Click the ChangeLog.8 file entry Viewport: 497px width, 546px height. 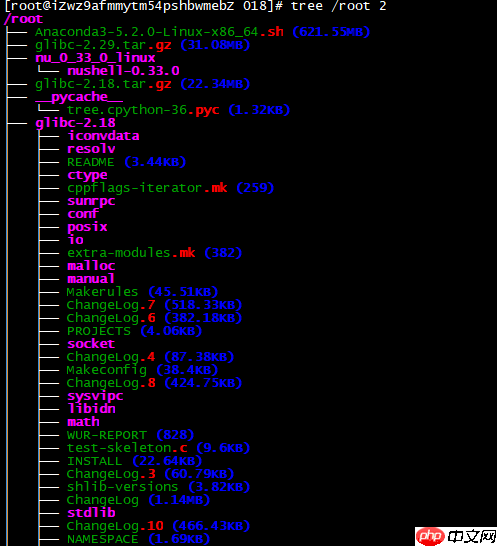click(111, 383)
